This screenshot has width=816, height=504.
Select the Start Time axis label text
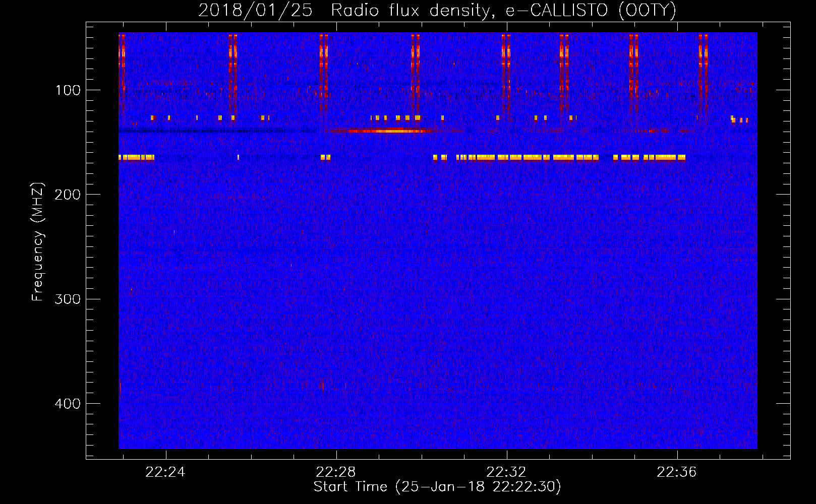click(x=437, y=487)
